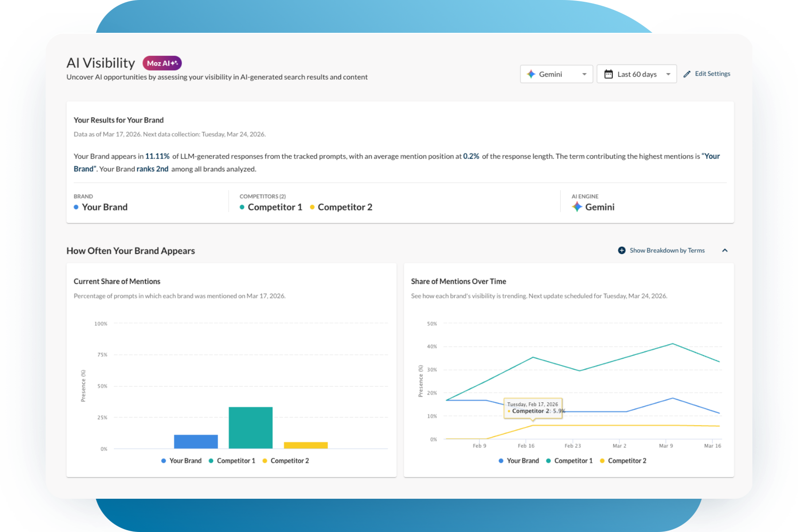The width and height of the screenshot is (798, 532).
Task: Click the Competitor 2 tooltip for Feb 17, 2026
Action: pos(533,408)
